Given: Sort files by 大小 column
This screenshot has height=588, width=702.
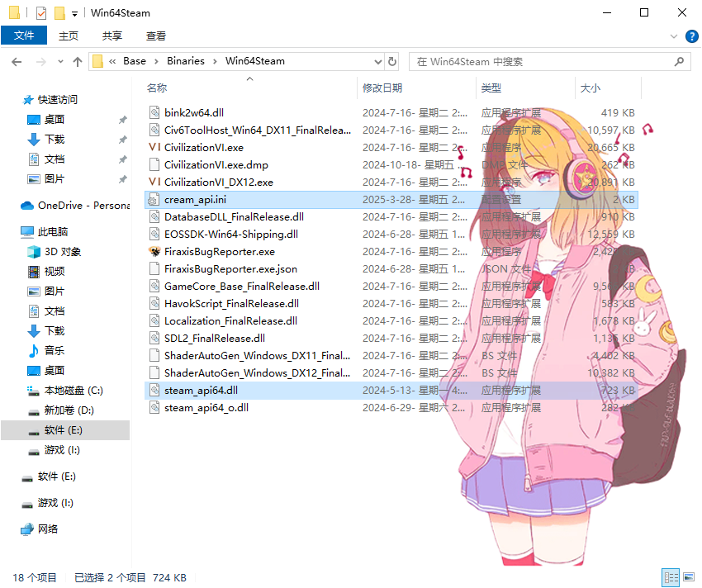Looking at the screenshot, I should point(590,88).
